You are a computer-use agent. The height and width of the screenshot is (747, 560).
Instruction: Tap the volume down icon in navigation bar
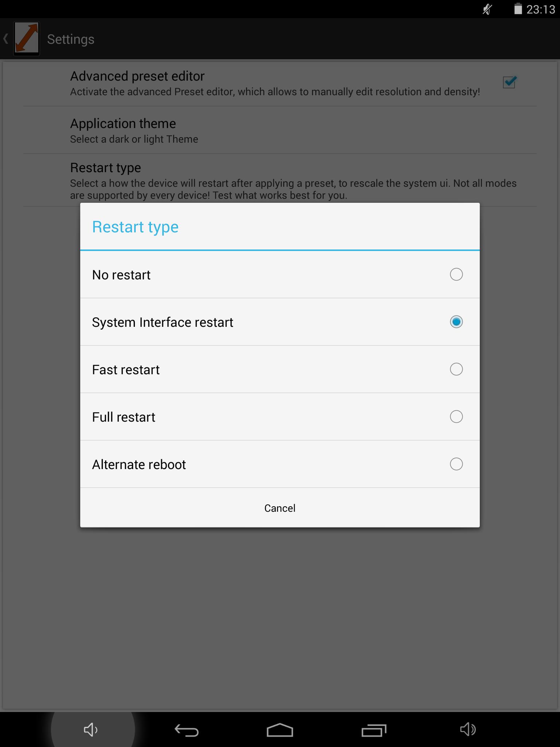click(x=91, y=729)
